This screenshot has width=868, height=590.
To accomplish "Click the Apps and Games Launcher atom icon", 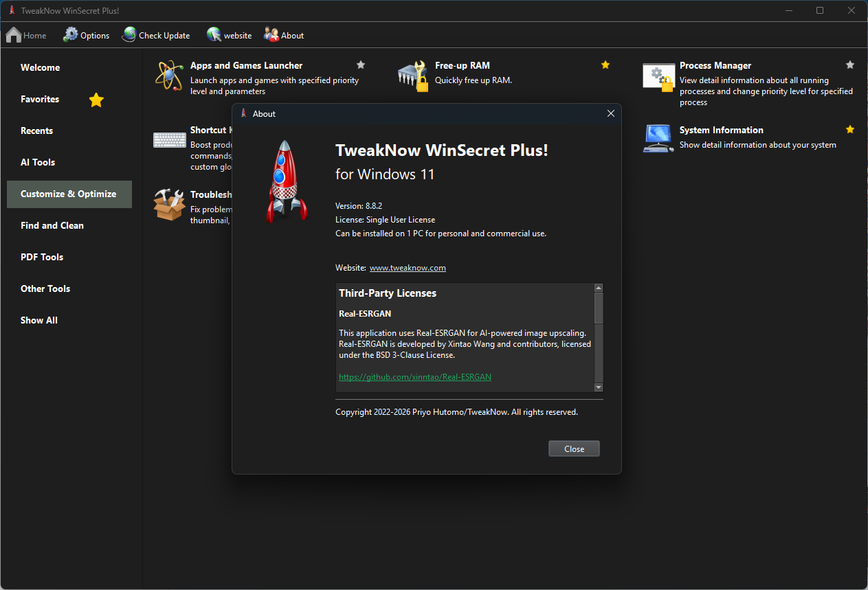I will click(168, 76).
